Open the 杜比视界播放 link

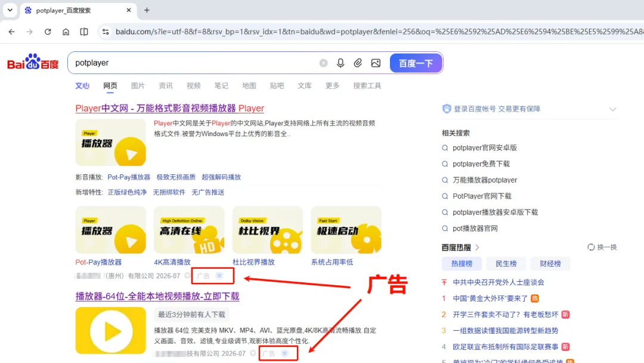click(253, 262)
